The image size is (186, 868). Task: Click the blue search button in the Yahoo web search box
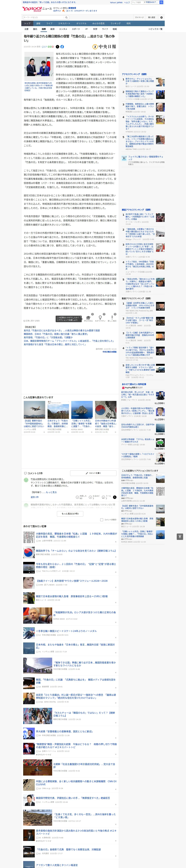click(161, 2)
